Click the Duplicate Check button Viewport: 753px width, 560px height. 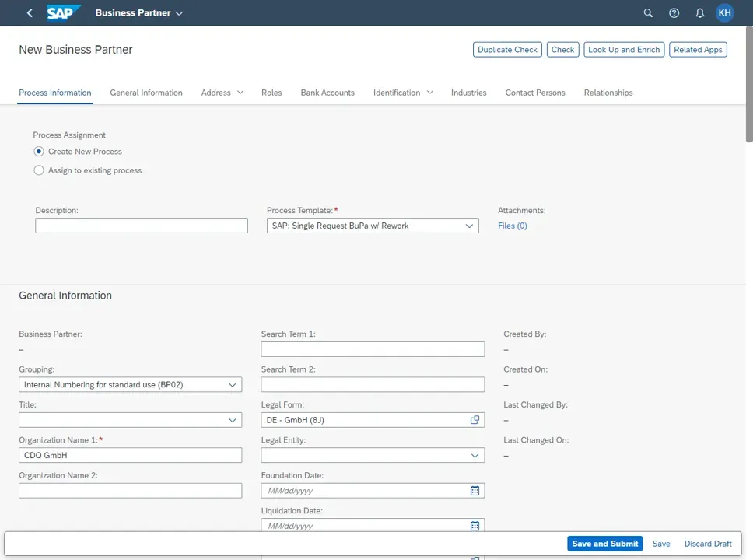pos(507,50)
